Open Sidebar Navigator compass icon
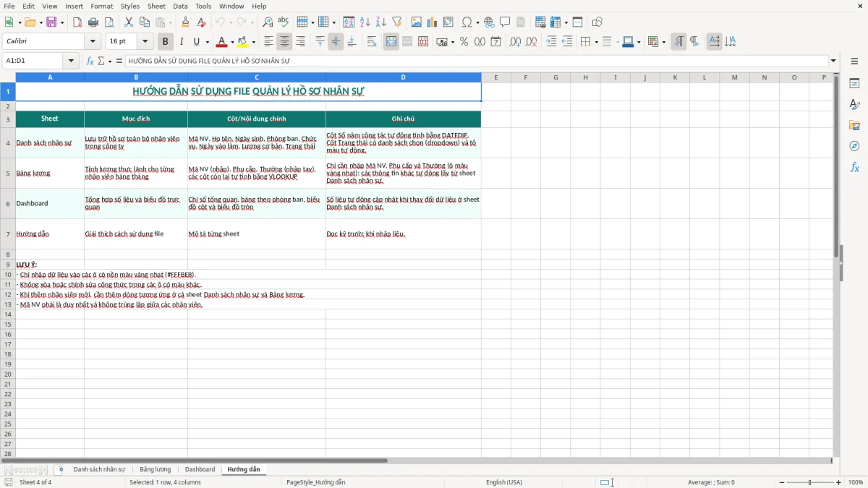Viewport: 868px width, 488px height. (854, 146)
